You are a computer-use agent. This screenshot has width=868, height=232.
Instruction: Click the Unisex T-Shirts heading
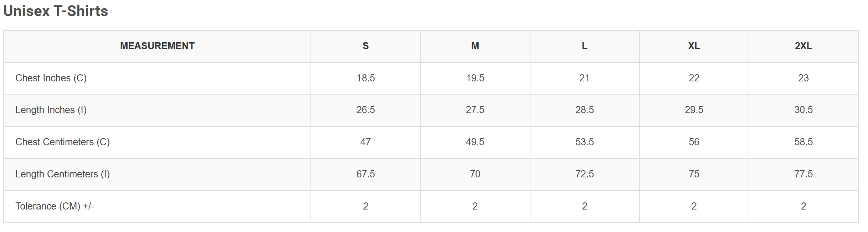pyautogui.click(x=56, y=11)
